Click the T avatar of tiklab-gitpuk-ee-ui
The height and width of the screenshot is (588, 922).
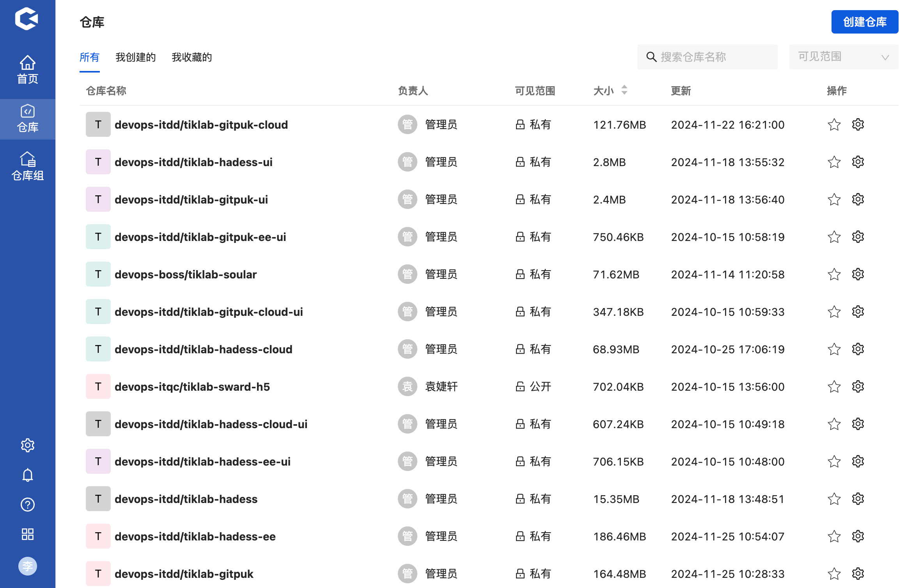[x=98, y=237]
